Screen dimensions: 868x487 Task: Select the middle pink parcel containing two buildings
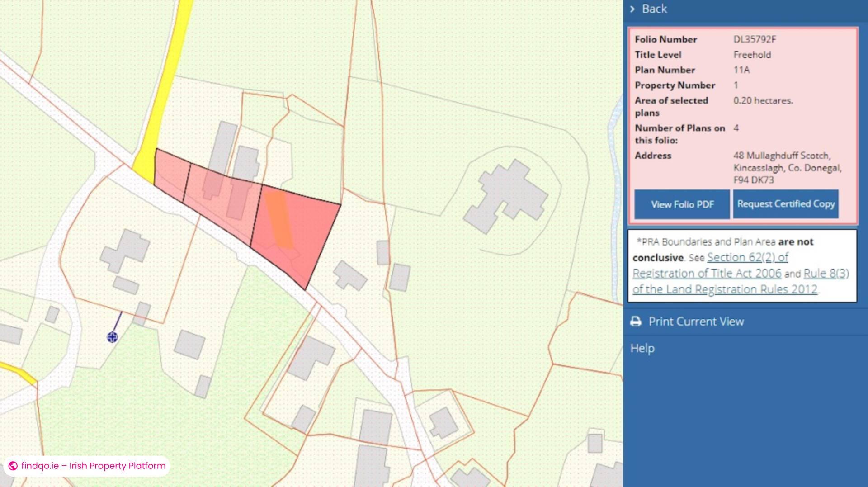click(222, 199)
